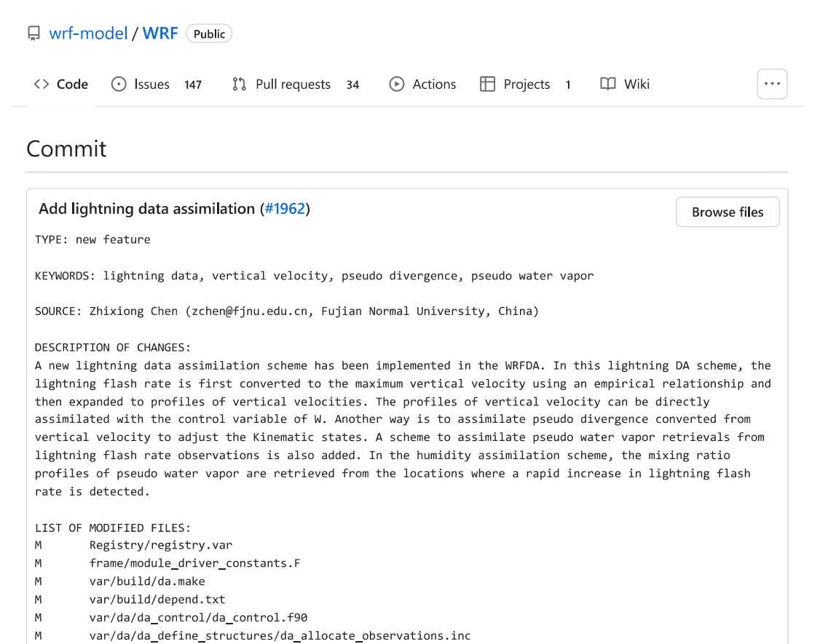Click the Actions play icon
The width and height of the screenshot is (820, 644).
pos(397,84)
